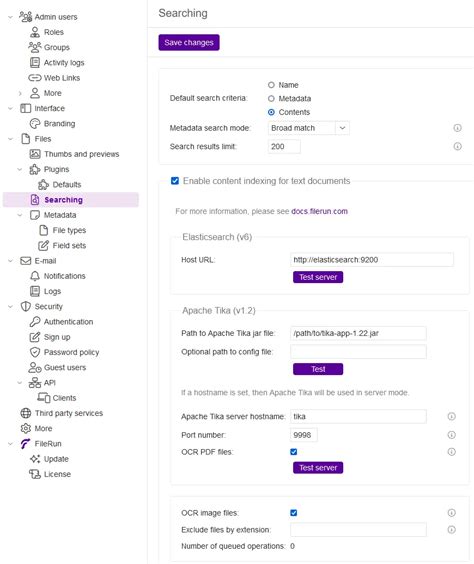Collapse the E-mail tree section
This screenshot has height=564, width=474.
10,261
